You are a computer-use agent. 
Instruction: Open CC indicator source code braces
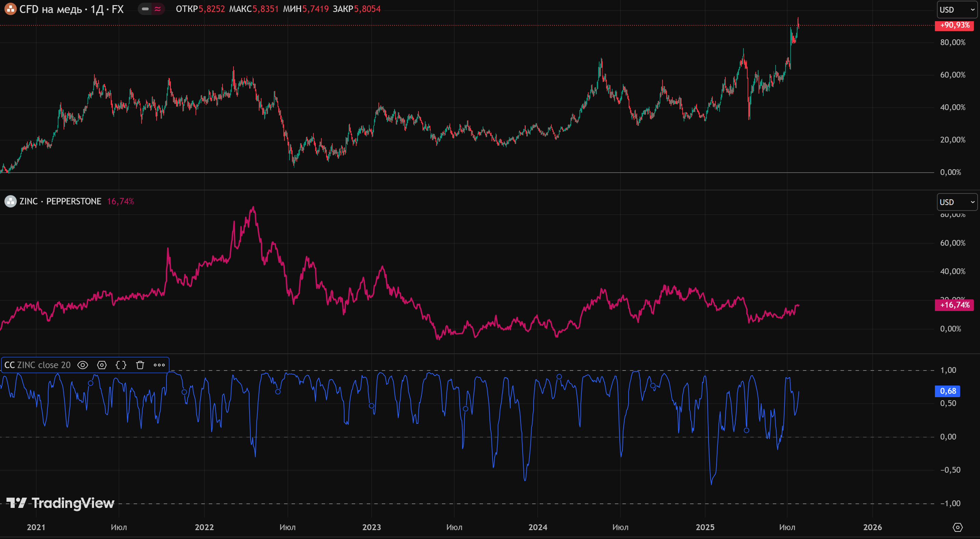click(121, 365)
